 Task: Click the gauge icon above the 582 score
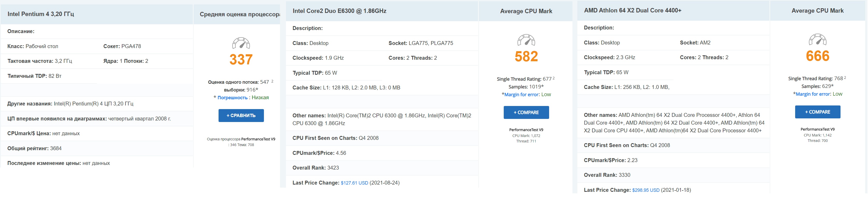tap(526, 40)
